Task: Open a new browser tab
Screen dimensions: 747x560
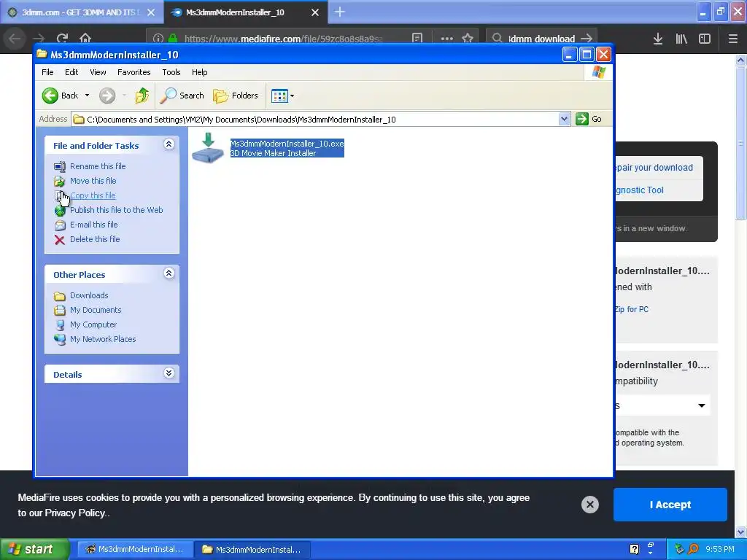Action: (x=340, y=12)
